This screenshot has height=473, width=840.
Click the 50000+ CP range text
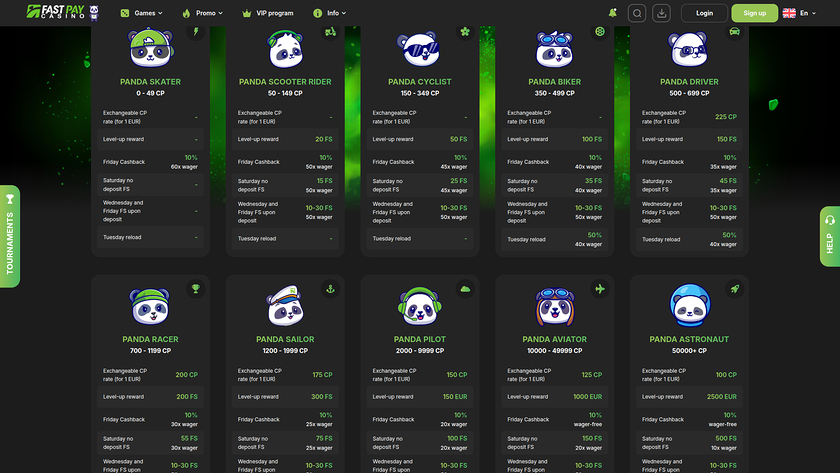click(689, 351)
